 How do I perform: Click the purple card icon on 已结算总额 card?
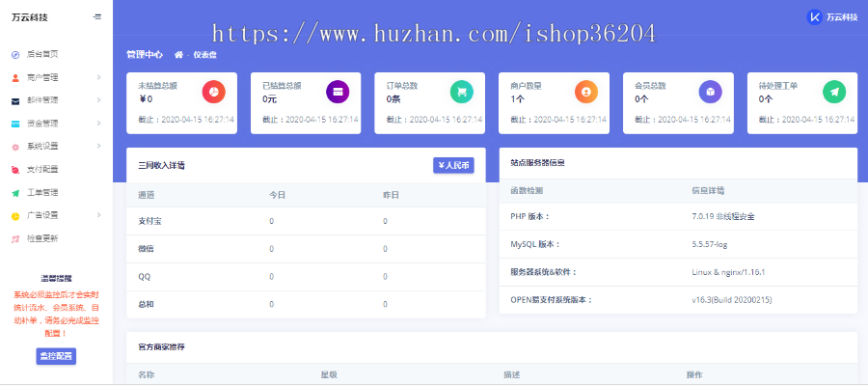338,92
